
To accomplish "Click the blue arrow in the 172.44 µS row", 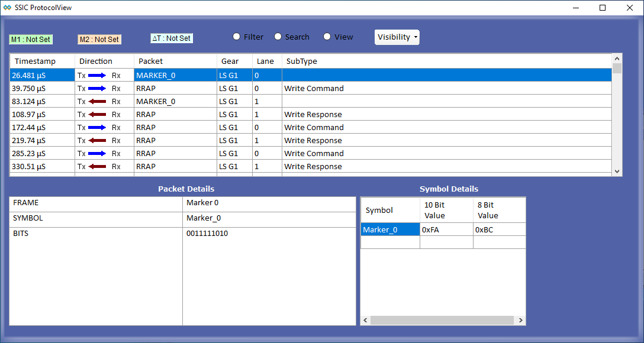I will (97, 128).
